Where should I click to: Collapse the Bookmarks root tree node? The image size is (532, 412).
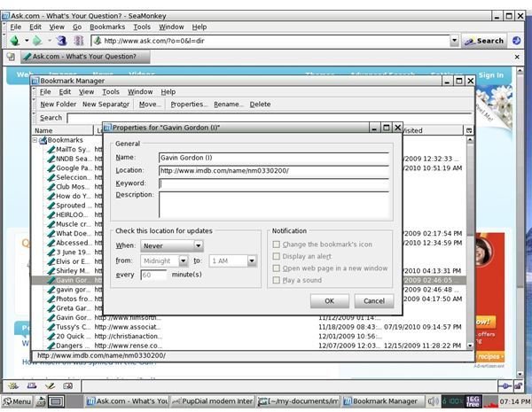coord(35,140)
